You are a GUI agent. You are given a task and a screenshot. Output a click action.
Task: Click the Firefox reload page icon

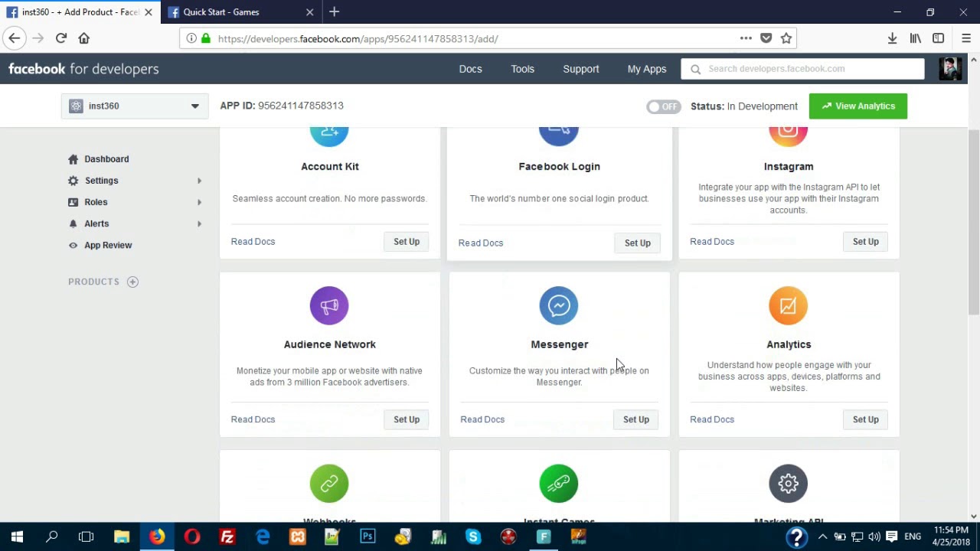point(61,38)
